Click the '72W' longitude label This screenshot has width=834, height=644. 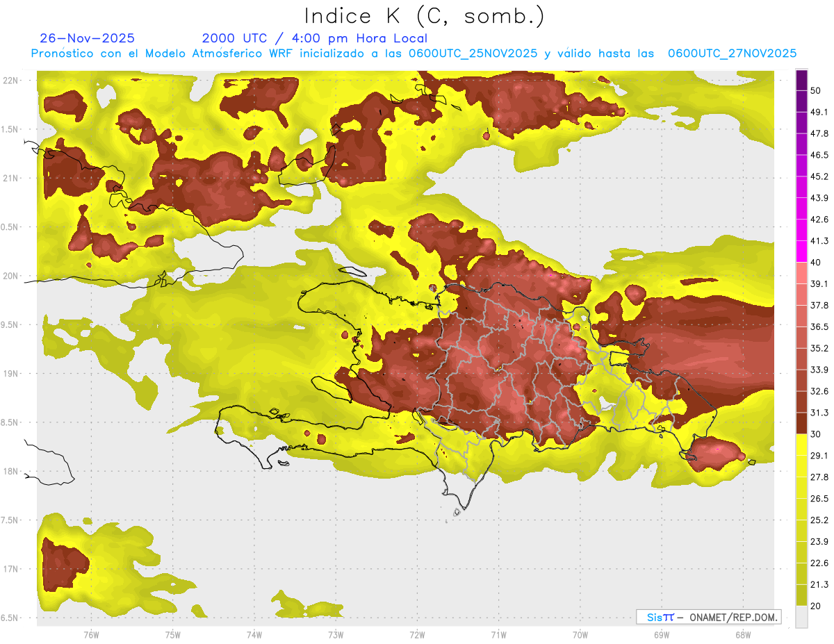click(x=418, y=634)
